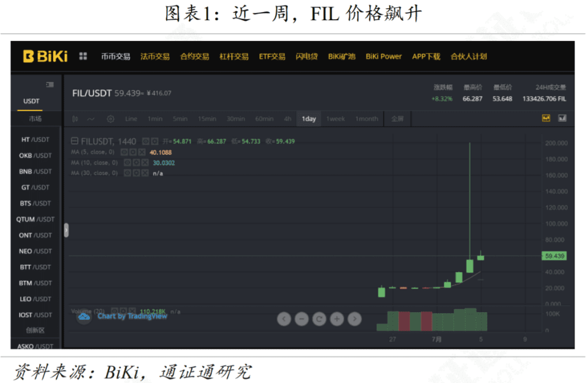Click the 全屏 fullscreen button
The height and width of the screenshot is (383, 588).
[x=397, y=119]
